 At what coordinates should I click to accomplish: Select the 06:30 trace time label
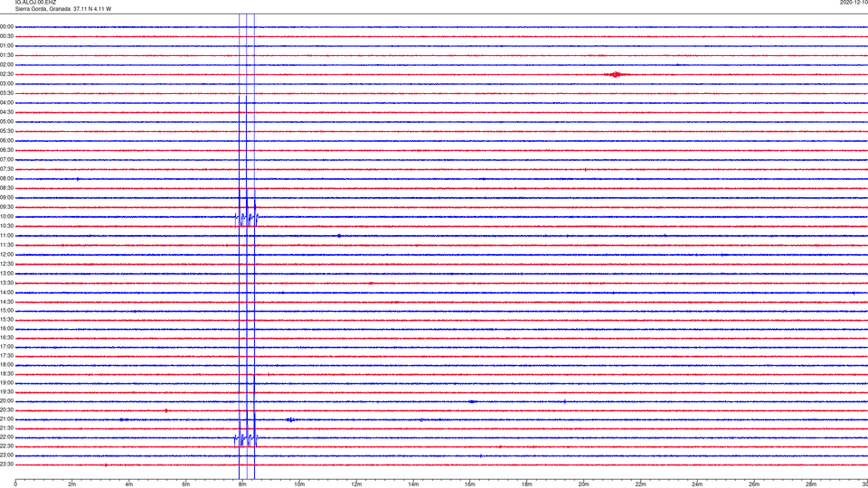6,150
